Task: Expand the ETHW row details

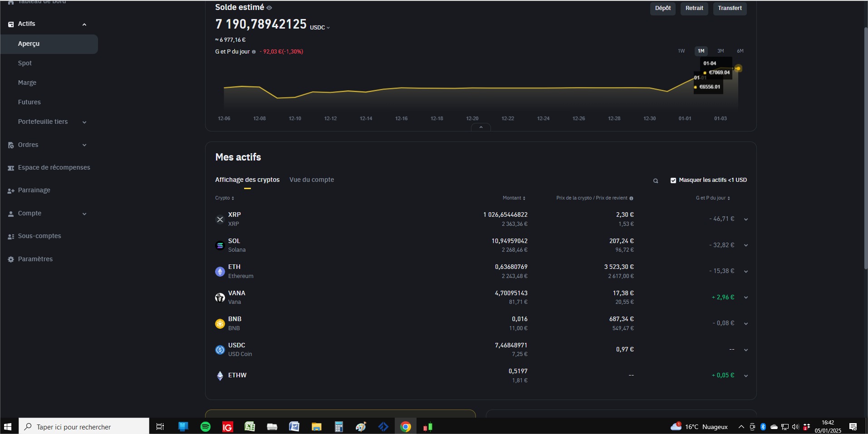Action: click(x=746, y=376)
